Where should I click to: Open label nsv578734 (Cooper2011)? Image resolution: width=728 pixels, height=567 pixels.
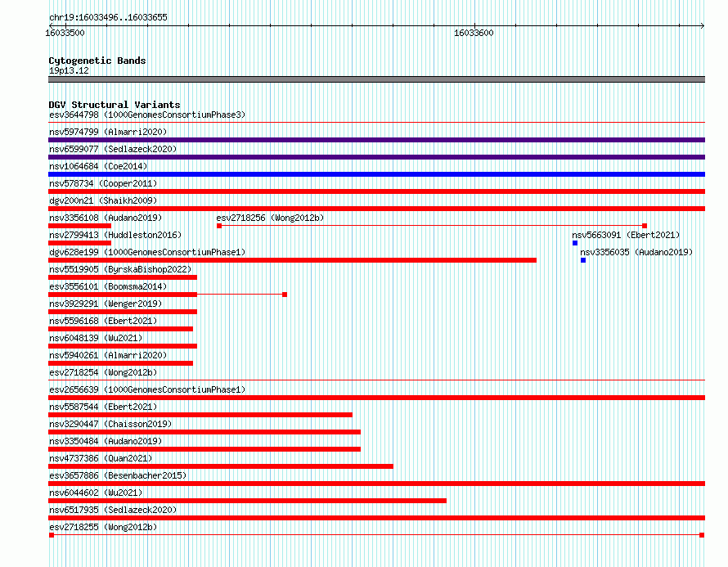[x=103, y=183]
